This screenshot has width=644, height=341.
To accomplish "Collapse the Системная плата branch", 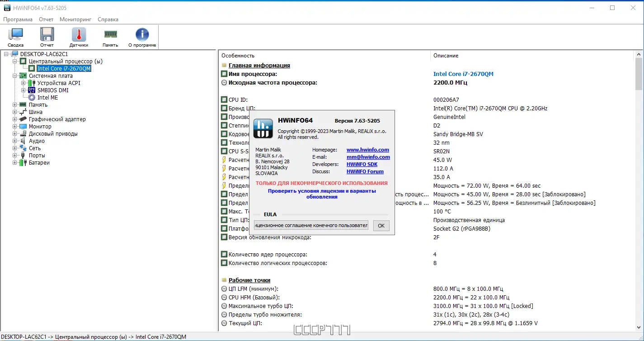I will point(15,76).
